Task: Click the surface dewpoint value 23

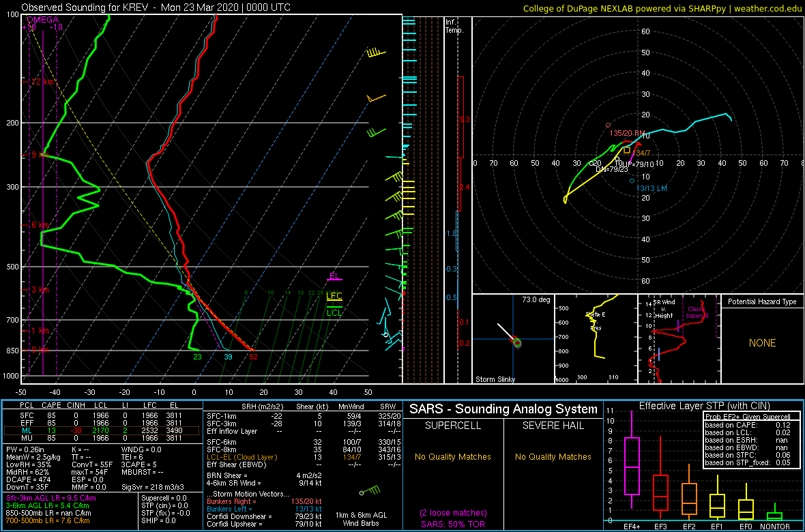Action: (x=197, y=357)
